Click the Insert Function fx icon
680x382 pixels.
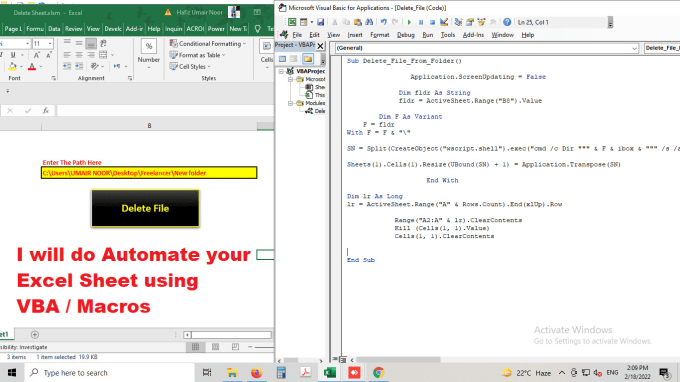46,111
